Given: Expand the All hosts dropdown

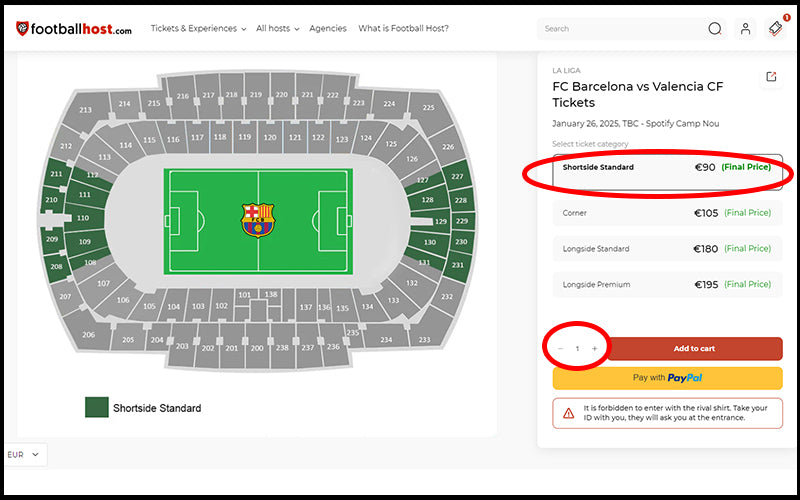Looking at the screenshot, I should pyautogui.click(x=278, y=29).
